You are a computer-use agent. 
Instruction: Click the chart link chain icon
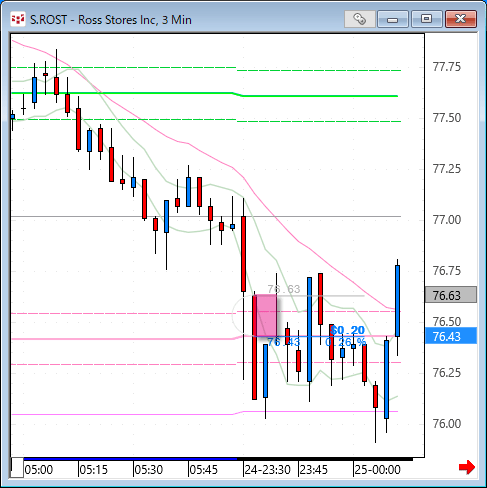pos(359,19)
